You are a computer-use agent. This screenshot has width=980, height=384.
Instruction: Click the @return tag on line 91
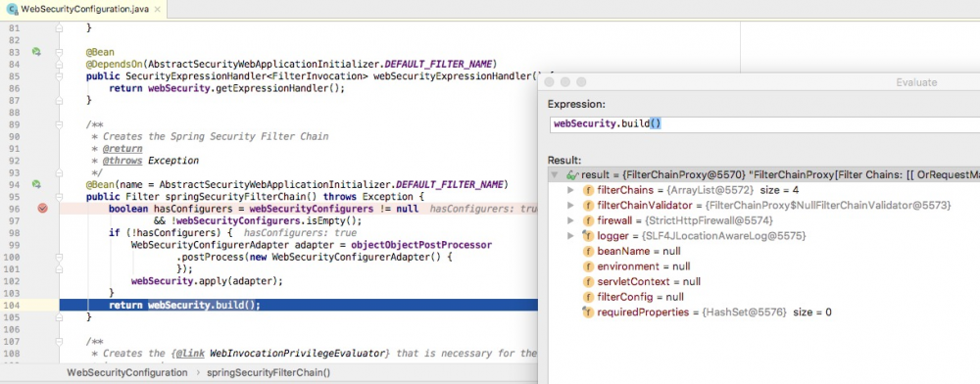[122, 149]
